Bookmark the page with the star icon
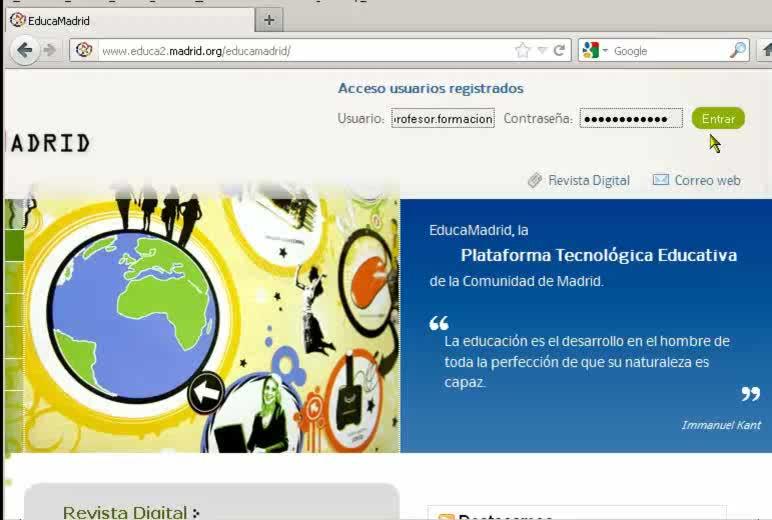The width and height of the screenshot is (772, 520). (x=522, y=50)
